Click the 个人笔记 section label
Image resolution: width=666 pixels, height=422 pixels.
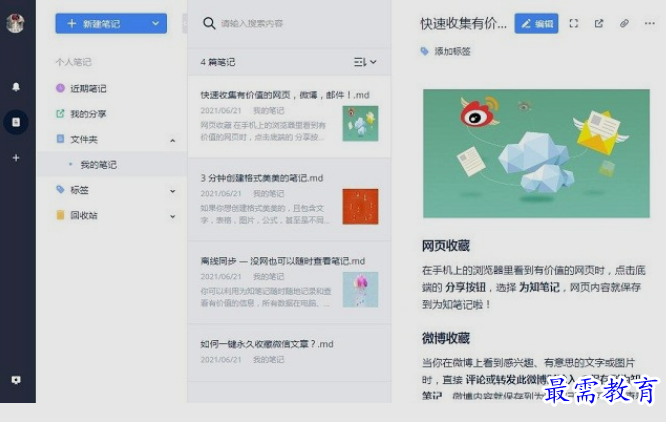[73, 62]
